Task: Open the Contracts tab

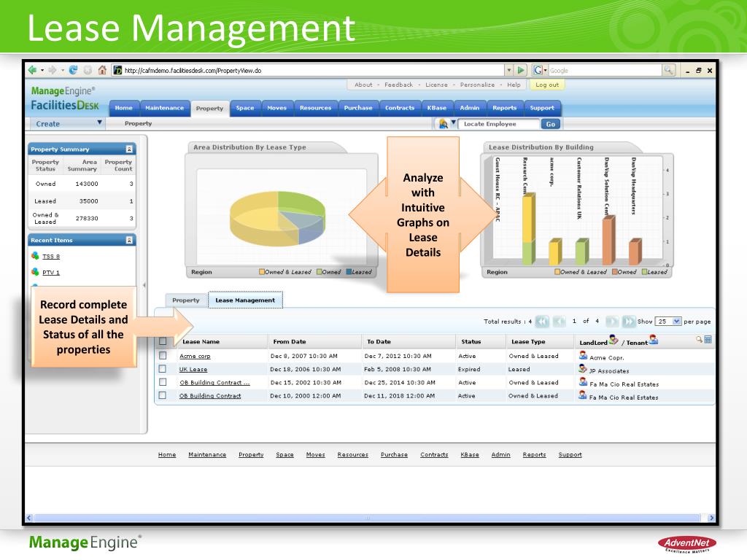Action: pyautogui.click(x=400, y=108)
